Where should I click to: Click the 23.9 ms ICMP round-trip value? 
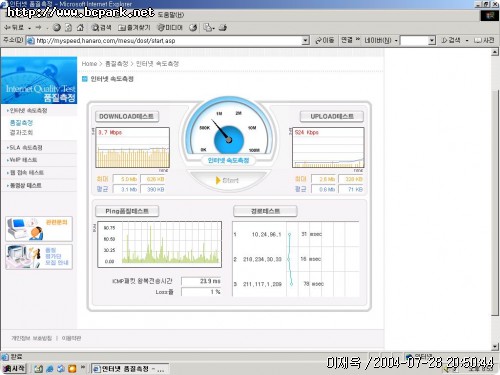click(x=201, y=281)
